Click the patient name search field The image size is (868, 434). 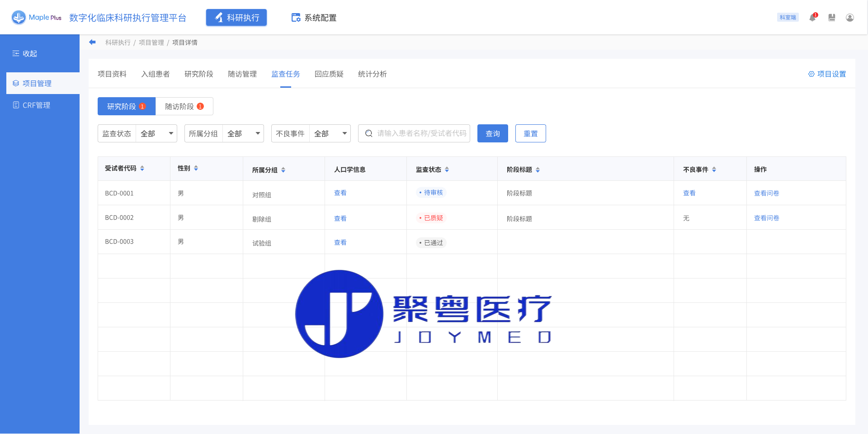pyautogui.click(x=420, y=133)
